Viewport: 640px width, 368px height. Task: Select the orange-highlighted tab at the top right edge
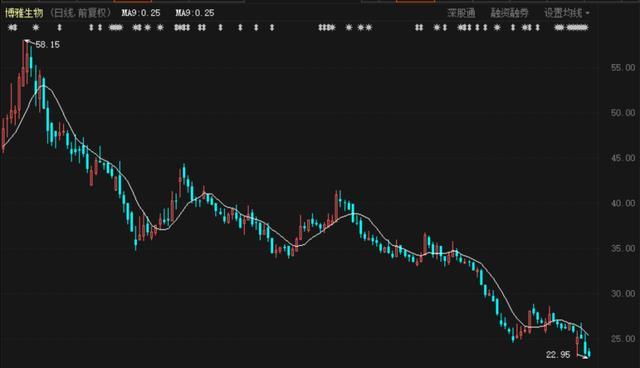tap(416, 1)
